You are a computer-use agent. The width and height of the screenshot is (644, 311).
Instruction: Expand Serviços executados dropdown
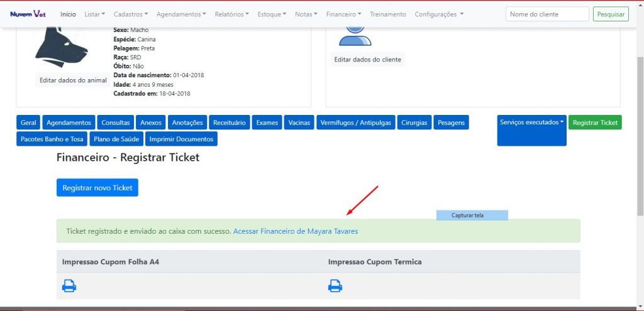click(531, 123)
